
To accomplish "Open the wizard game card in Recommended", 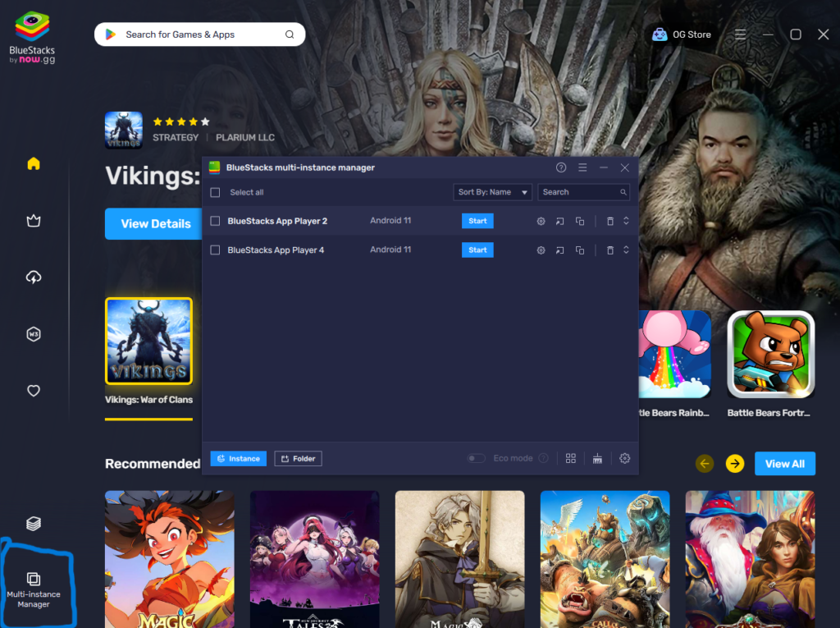I will [750, 559].
